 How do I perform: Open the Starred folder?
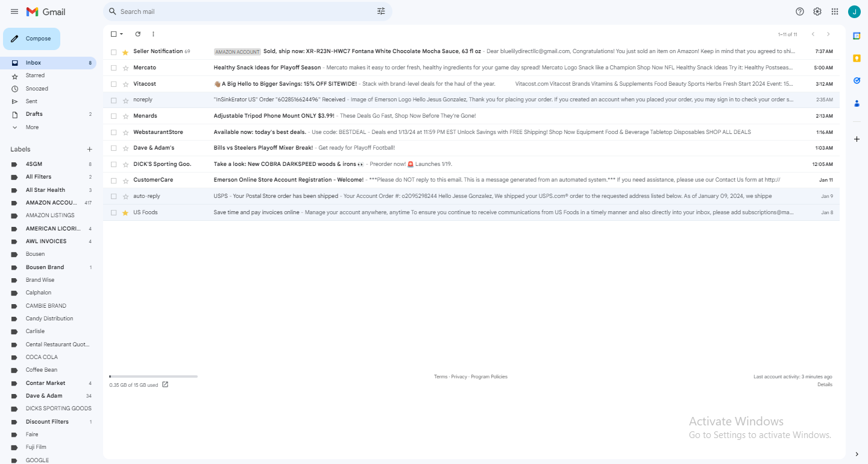(49, 75)
